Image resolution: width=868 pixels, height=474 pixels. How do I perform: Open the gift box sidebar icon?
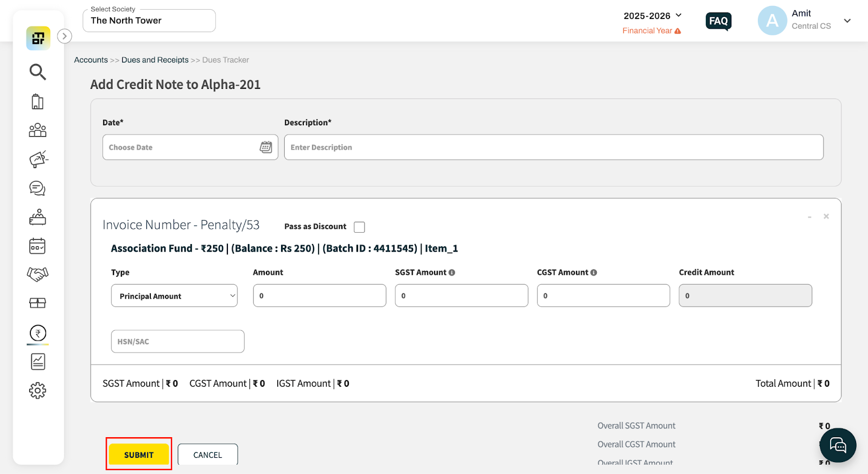pyautogui.click(x=37, y=303)
